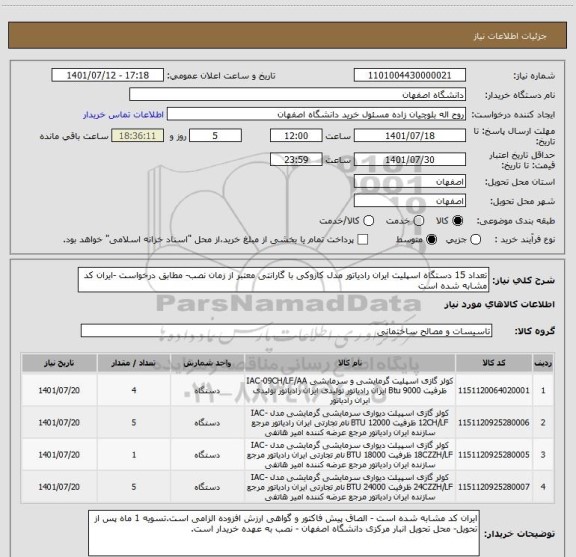Click the تاریخ نیاز column header

click(59, 363)
